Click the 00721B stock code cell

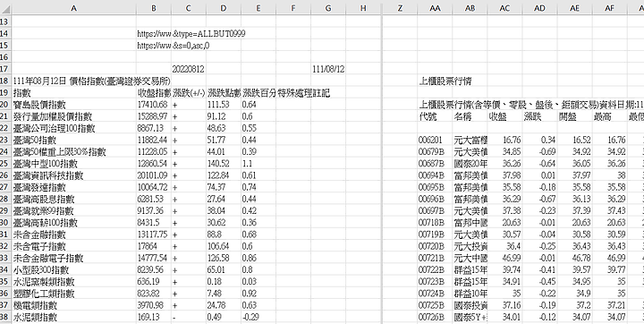[435, 258]
